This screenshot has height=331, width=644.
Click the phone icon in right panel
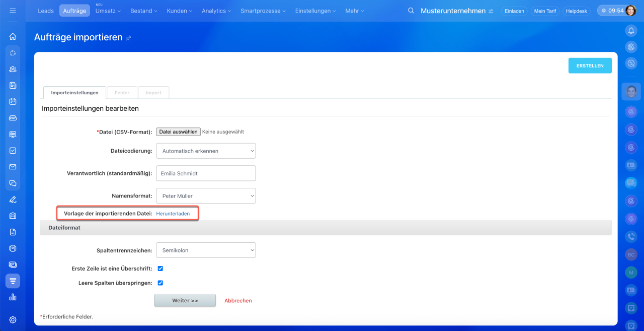point(631,236)
